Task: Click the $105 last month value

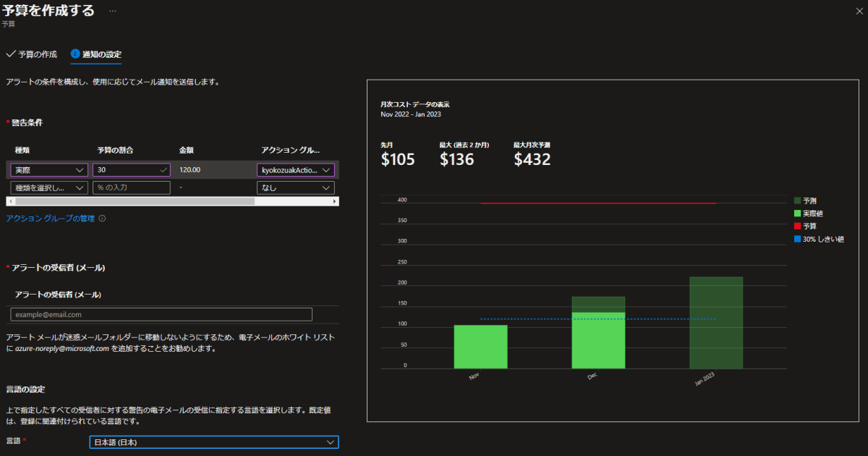Action: (398, 159)
